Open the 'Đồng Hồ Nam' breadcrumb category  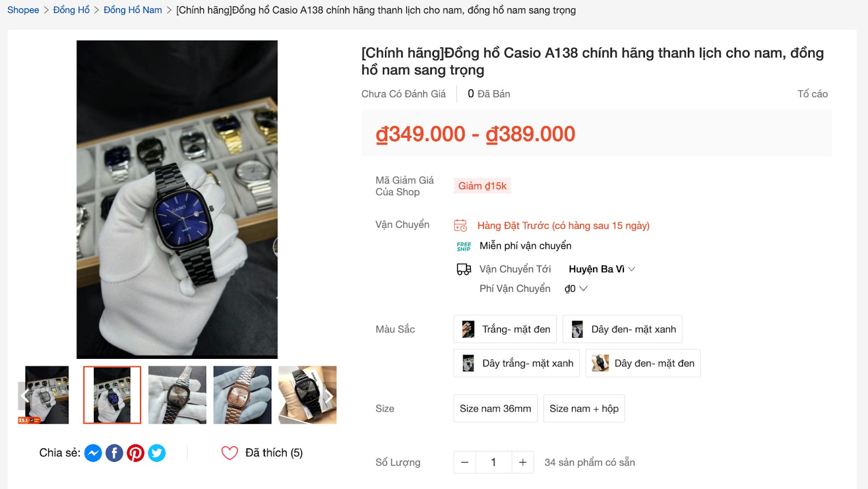pyautogui.click(x=132, y=9)
